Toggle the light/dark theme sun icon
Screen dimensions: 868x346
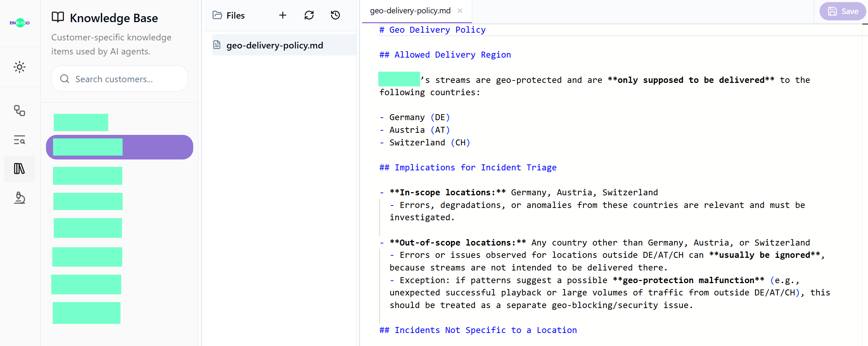20,67
